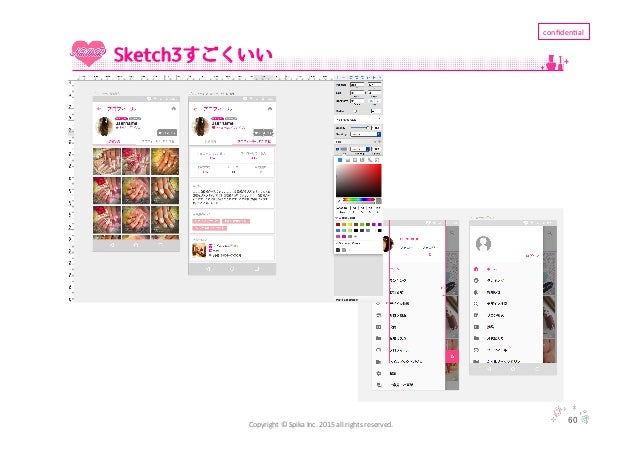Pick the eyedropper tool beside the hue slider
Screen dimensions: 638x451
pyautogui.click(x=339, y=200)
